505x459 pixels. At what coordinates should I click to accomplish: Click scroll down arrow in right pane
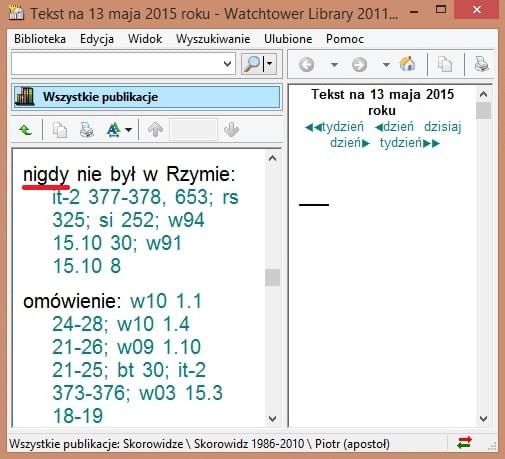[x=483, y=419]
